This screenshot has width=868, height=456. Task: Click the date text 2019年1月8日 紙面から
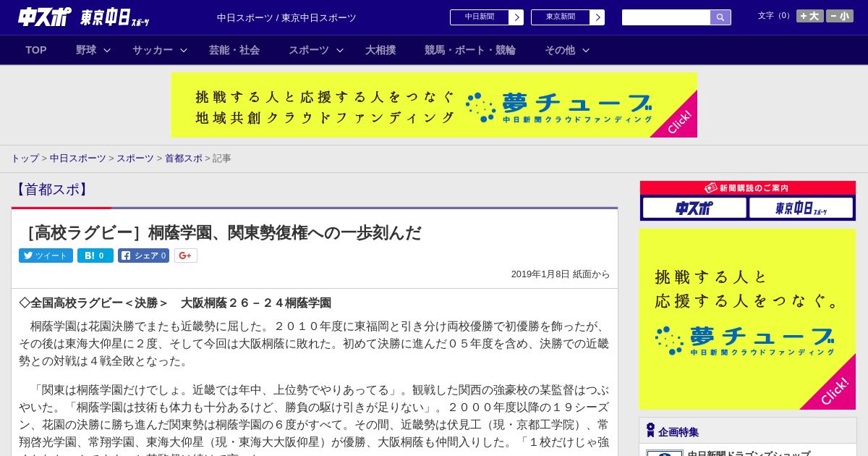(x=561, y=274)
